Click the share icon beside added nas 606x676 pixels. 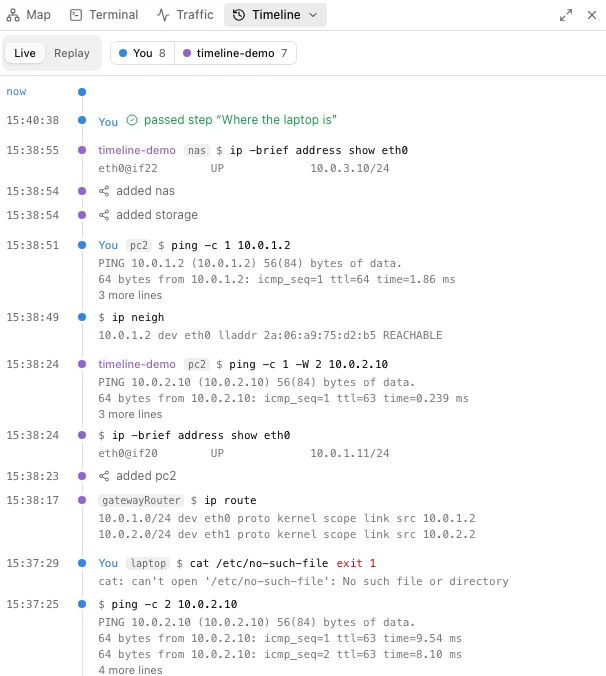(x=104, y=191)
